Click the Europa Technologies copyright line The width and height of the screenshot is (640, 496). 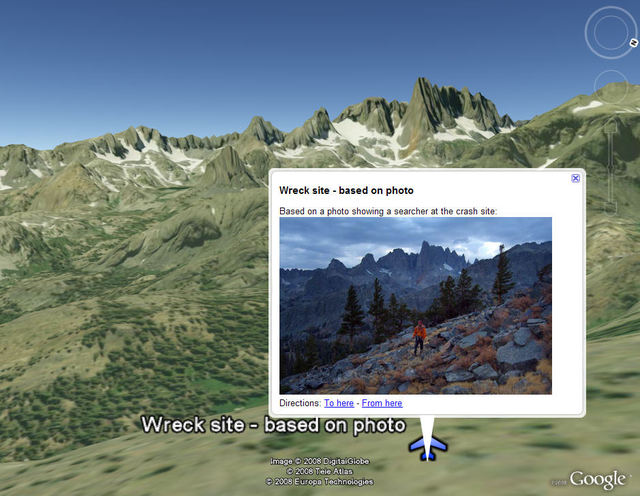320,482
